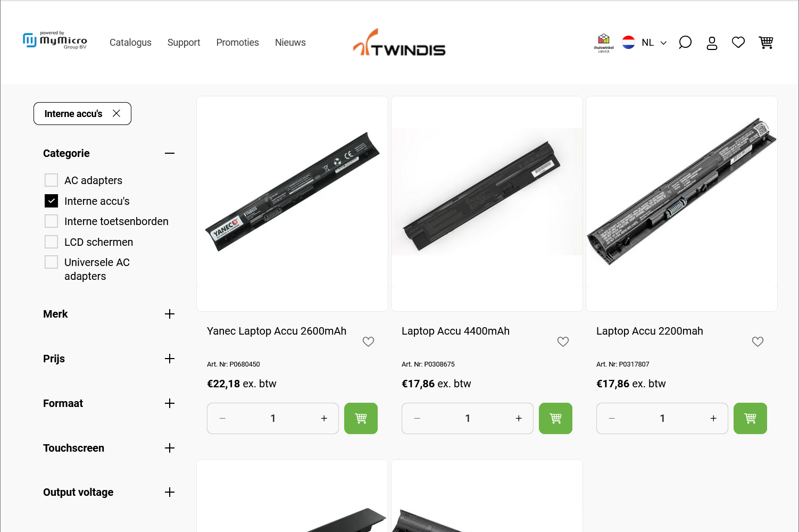Open the shopping cart icon in header
Viewport: 799px width, 532px height.
click(x=766, y=43)
